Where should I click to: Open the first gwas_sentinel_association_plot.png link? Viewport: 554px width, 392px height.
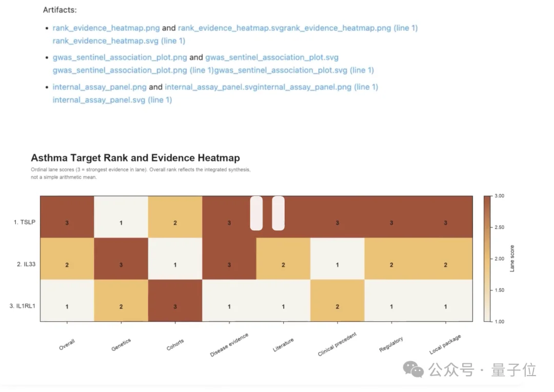(120, 57)
